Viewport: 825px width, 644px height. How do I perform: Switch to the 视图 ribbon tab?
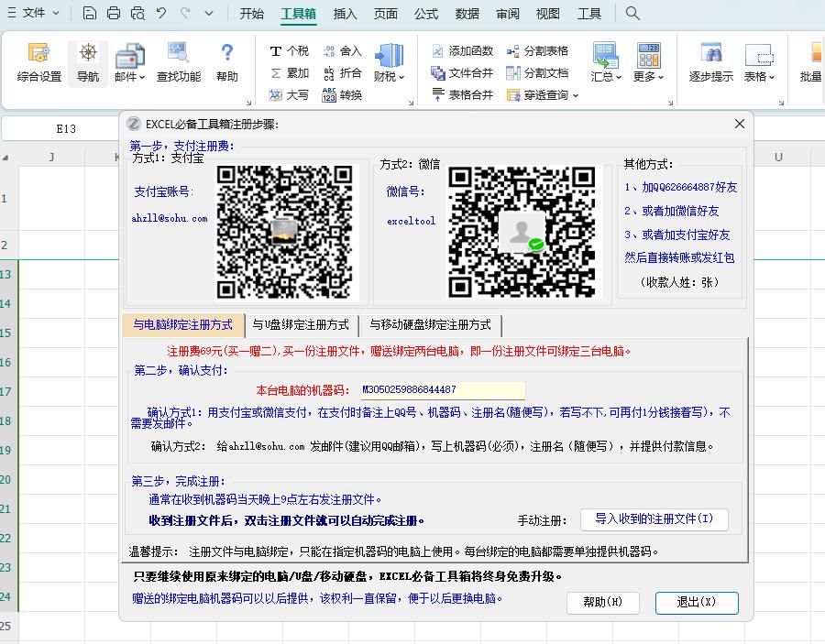click(548, 14)
